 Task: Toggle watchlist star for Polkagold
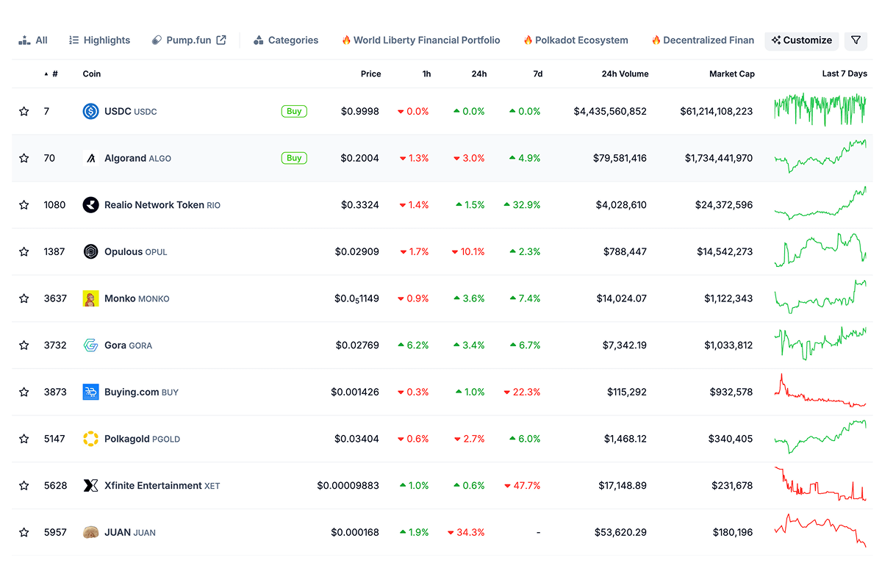pyautogui.click(x=24, y=439)
